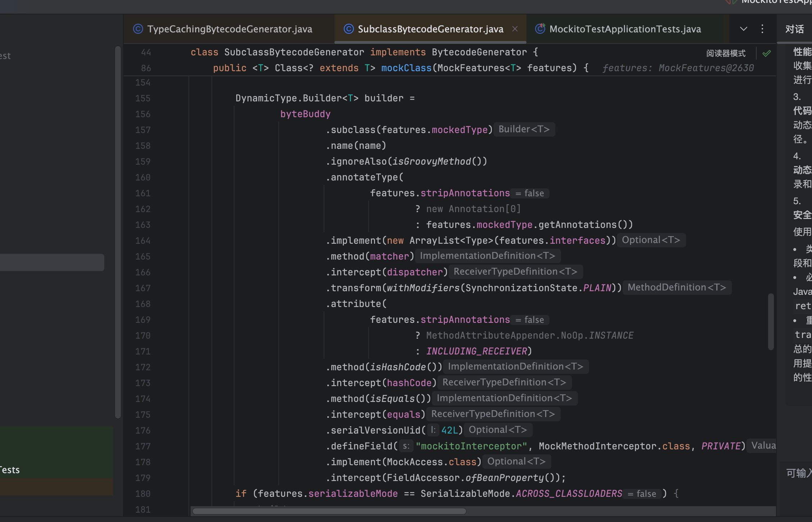Click features: MockFeatures@2630 debug hint

pyautogui.click(x=678, y=68)
